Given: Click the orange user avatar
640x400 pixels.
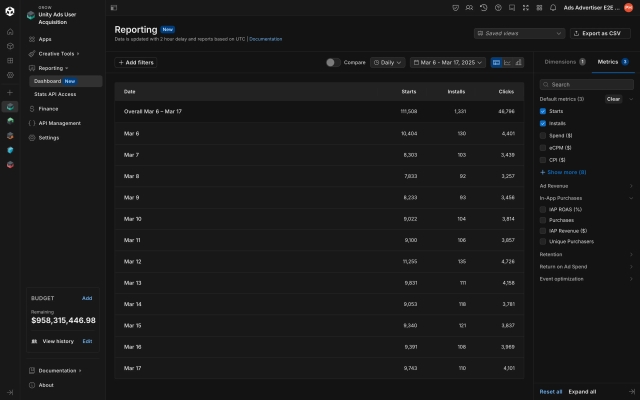Looking at the screenshot, I should point(629,8).
